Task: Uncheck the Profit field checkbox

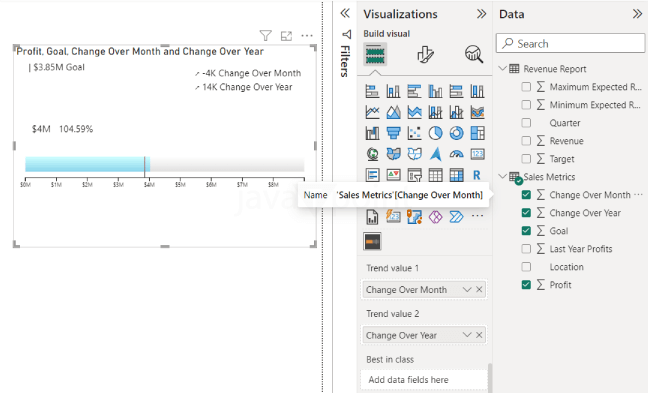Action: click(526, 285)
